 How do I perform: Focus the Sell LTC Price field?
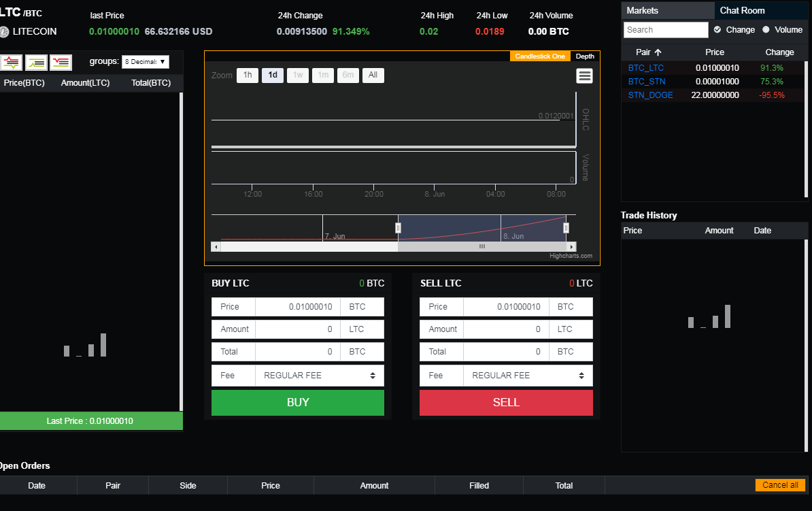(506, 307)
